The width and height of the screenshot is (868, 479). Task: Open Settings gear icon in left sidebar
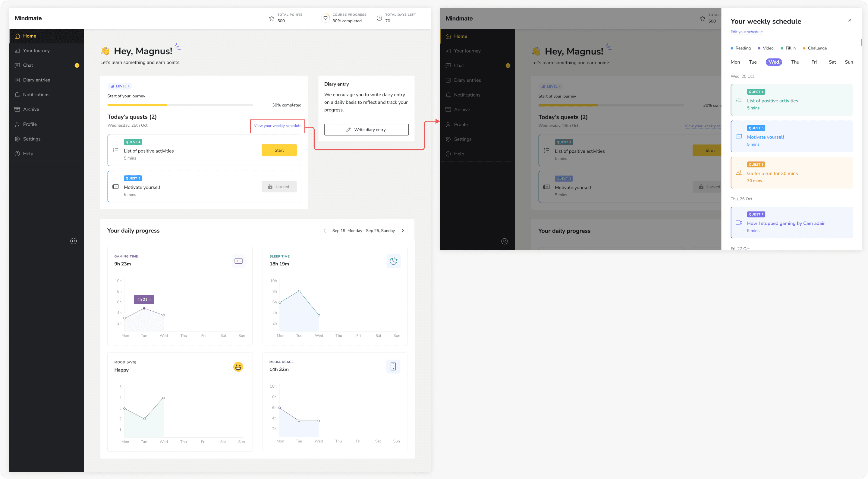pyautogui.click(x=17, y=139)
